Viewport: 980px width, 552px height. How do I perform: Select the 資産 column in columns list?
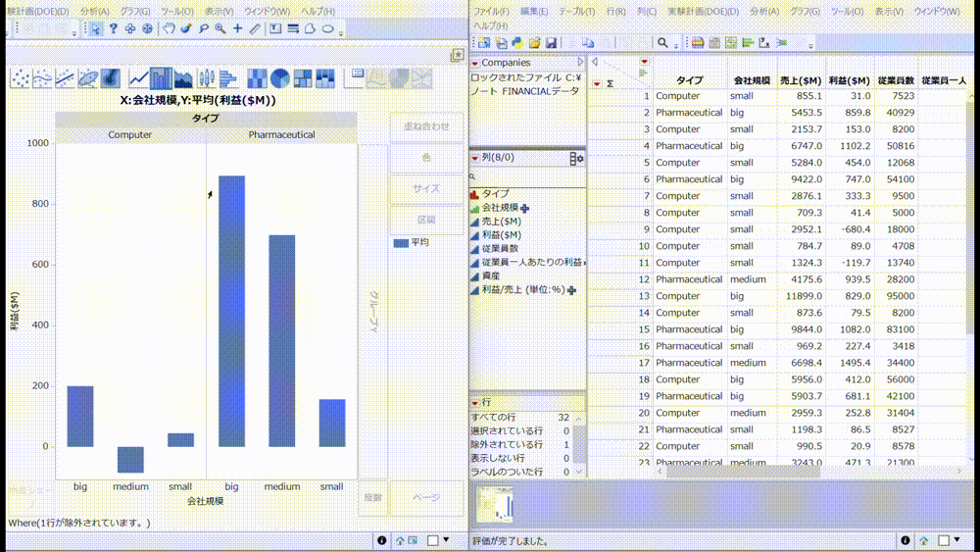(491, 276)
